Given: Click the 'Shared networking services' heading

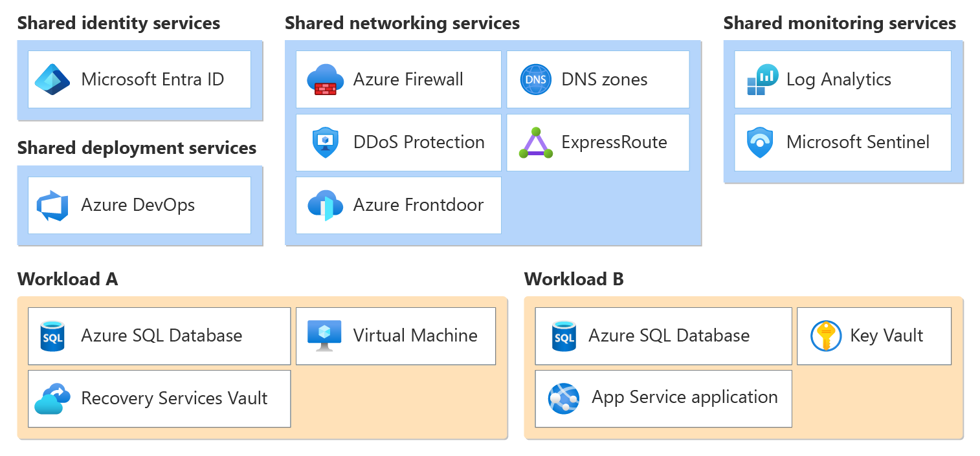Looking at the screenshot, I should 403,24.
